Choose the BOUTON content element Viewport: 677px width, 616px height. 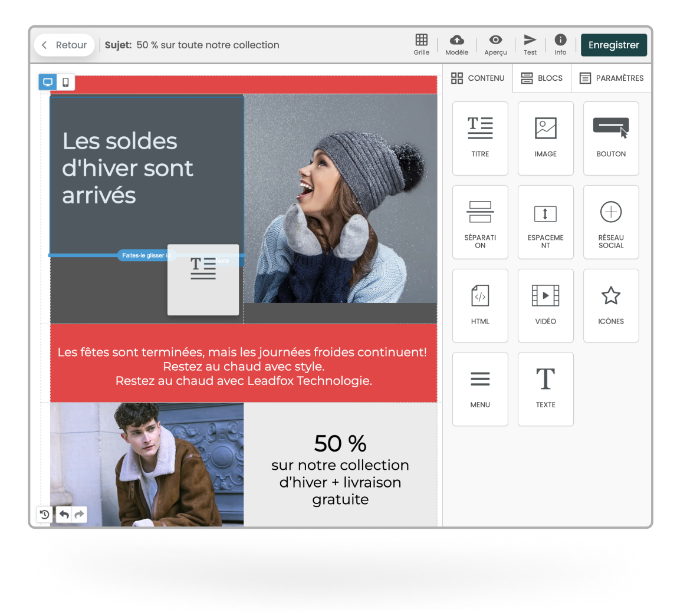pyautogui.click(x=611, y=139)
